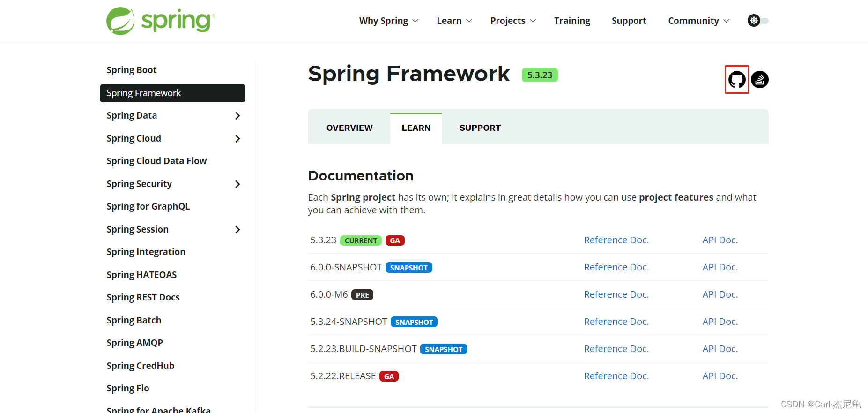Open API Doc. for 5.2.22.RELEASE

click(720, 376)
